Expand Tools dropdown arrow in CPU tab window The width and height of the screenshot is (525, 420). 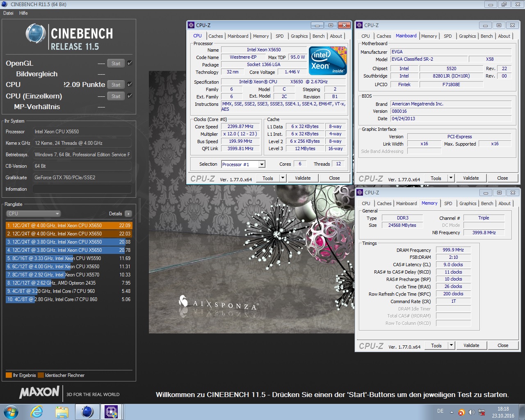283,178
